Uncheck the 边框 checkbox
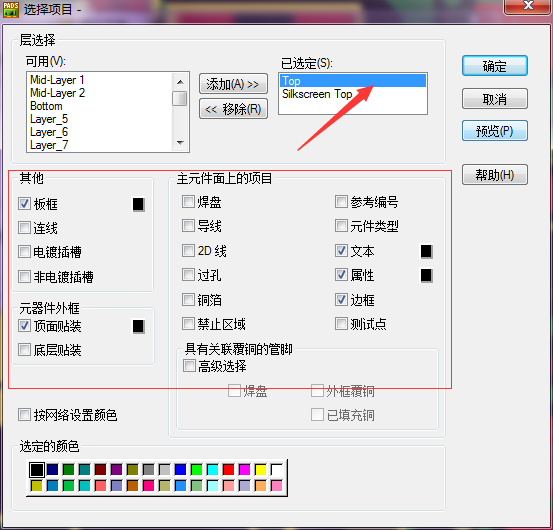Screen dimensions: 553x530 tap(341, 300)
